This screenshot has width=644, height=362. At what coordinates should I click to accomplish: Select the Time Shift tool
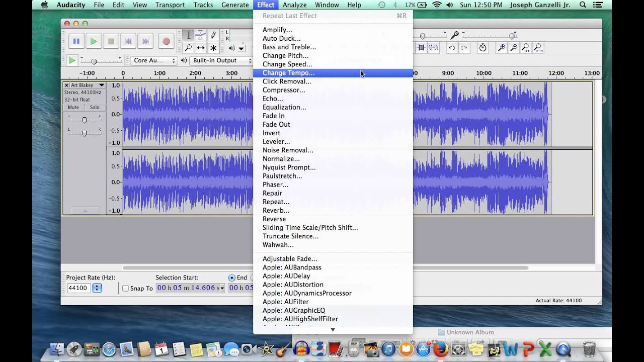200,48
